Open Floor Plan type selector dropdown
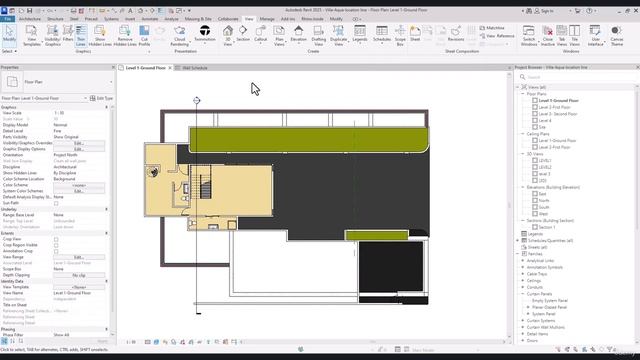640x360 pixels. tap(111, 82)
